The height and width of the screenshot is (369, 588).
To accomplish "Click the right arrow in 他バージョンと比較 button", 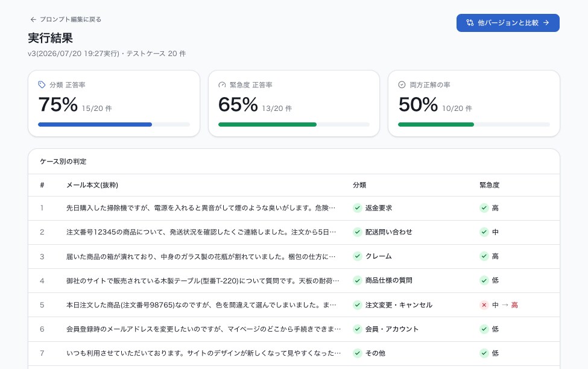I will pos(546,23).
